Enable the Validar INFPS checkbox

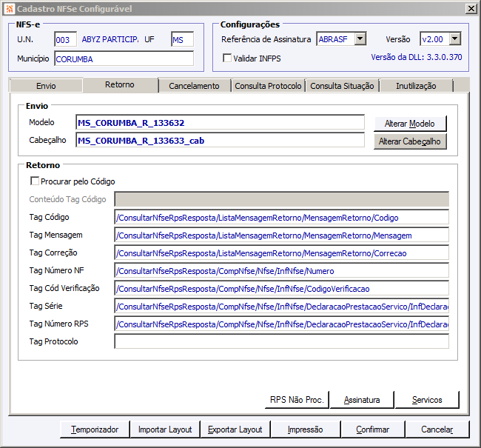227,58
